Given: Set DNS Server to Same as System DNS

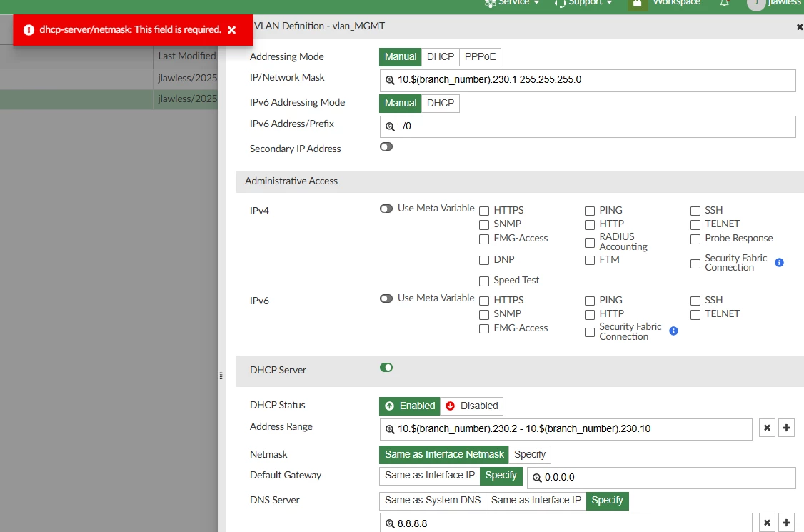Looking at the screenshot, I should pos(433,501).
